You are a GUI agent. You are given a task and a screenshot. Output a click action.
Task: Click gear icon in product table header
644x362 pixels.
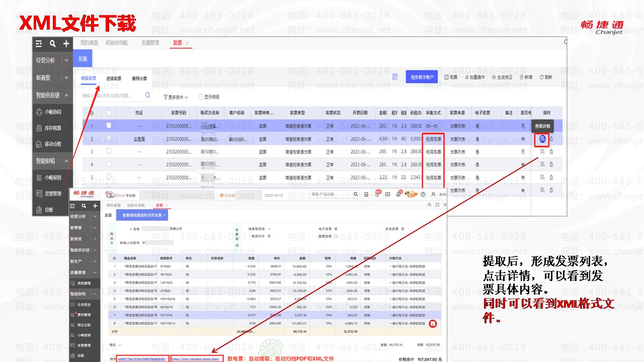point(114,258)
